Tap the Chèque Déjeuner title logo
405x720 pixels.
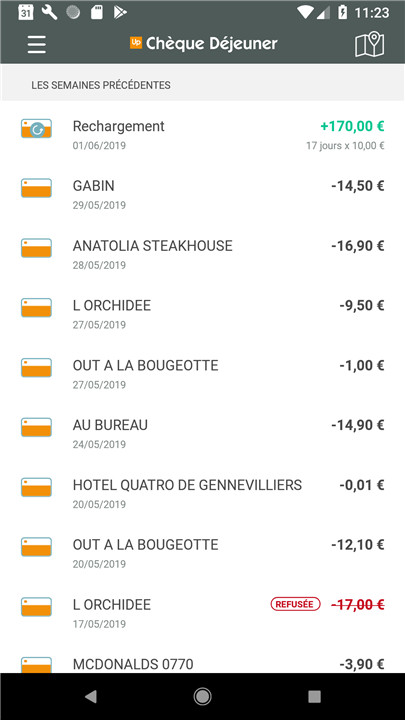coord(203,44)
